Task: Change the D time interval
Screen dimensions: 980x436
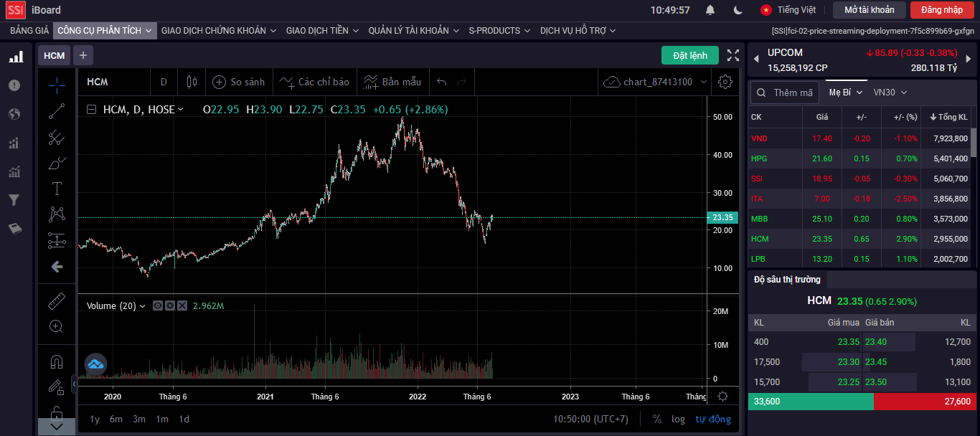Action: click(x=164, y=82)
